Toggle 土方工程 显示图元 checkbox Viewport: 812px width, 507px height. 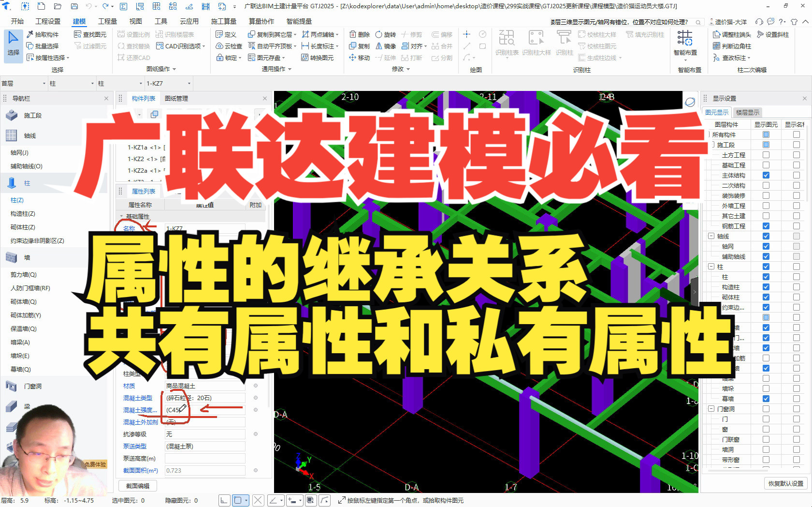pyautogui.click(x=766, y=155)
